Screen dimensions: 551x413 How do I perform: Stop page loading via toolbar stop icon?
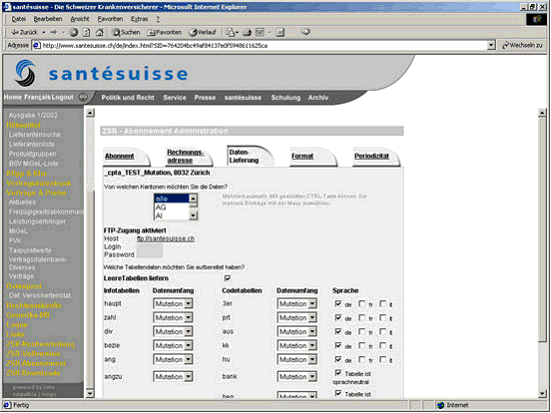[73, 32]
